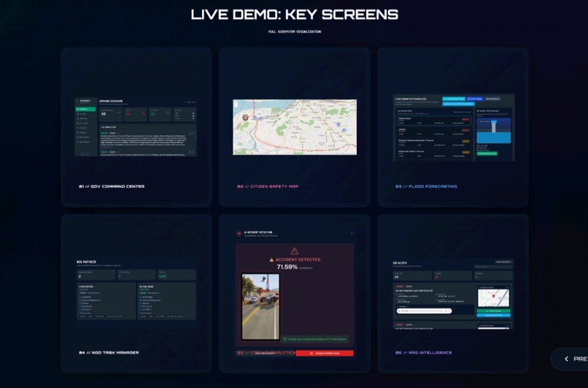Screen dimensions: 588x388
Task: Open the Citizen Safety Map image
Action: pos(295,127)
